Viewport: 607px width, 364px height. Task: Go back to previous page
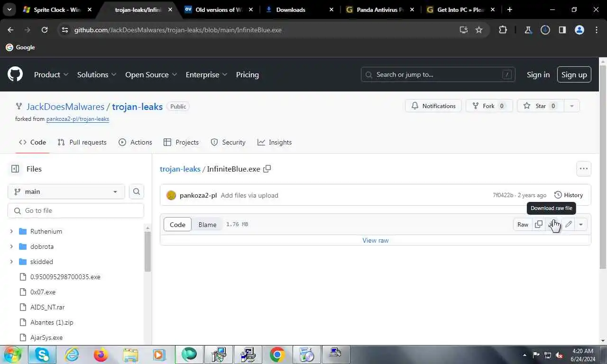[x=10, y=30]
